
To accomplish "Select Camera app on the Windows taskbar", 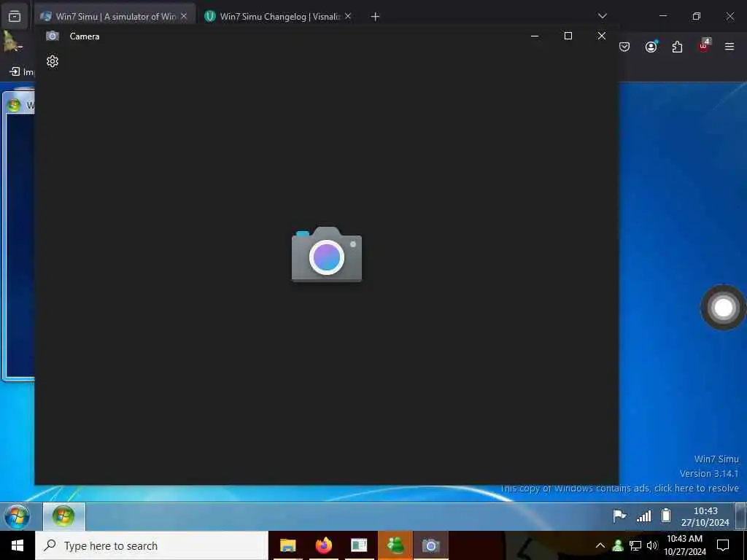I will click(x=430, y=545).
